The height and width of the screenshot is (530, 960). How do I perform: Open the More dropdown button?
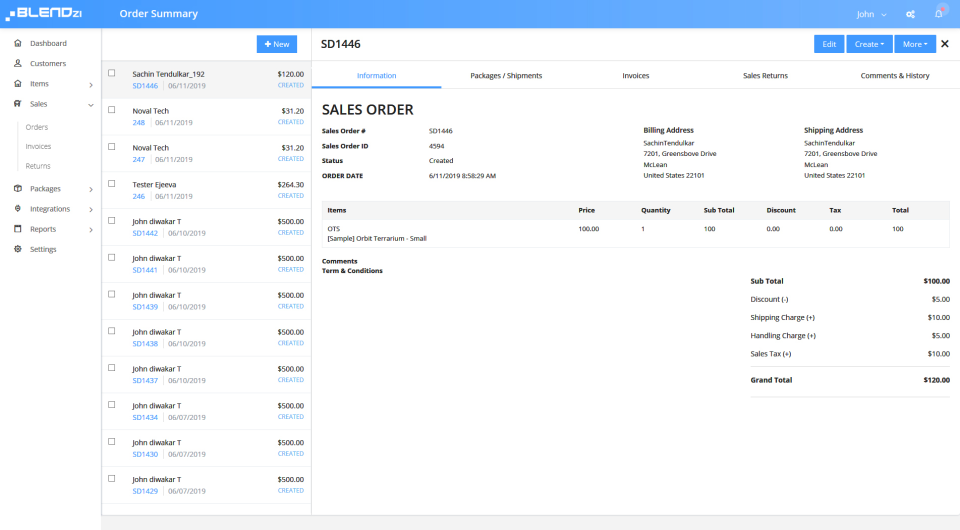[x=915, y=44]
